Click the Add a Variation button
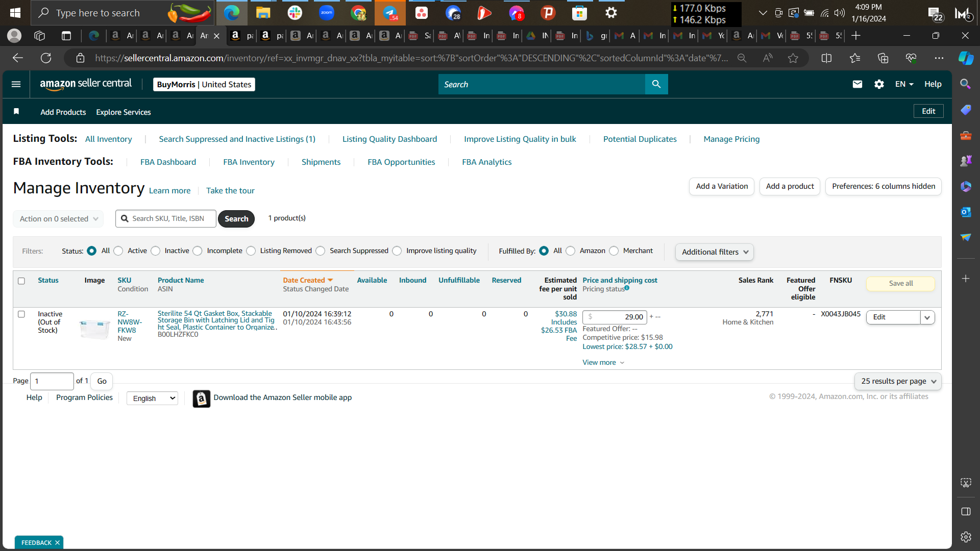This screenshot has width=980, height=551. coord(722,186)
